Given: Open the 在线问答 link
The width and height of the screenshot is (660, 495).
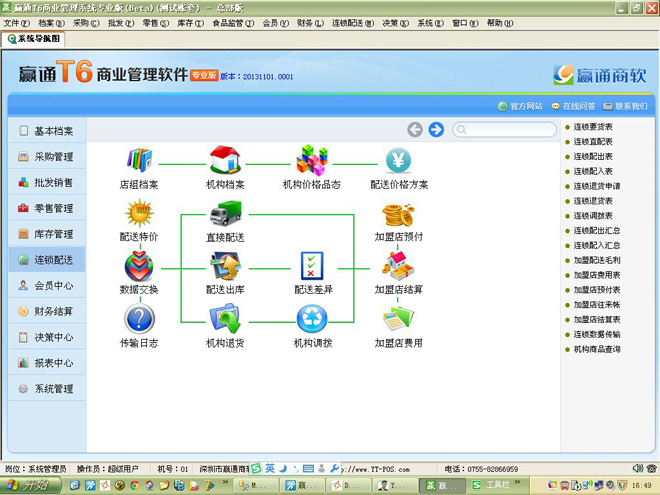Looking at the screenshot, I should [573, 106].
